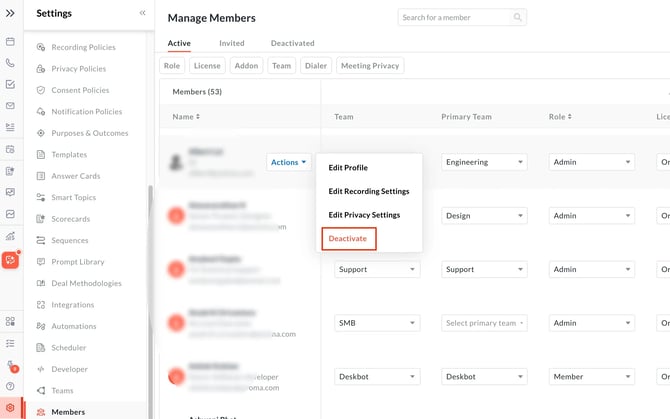Image resolution: width=670 pixels, height=419 pixels.
Task: Open the calendar icon in left rail
Action: pos(10,41)
